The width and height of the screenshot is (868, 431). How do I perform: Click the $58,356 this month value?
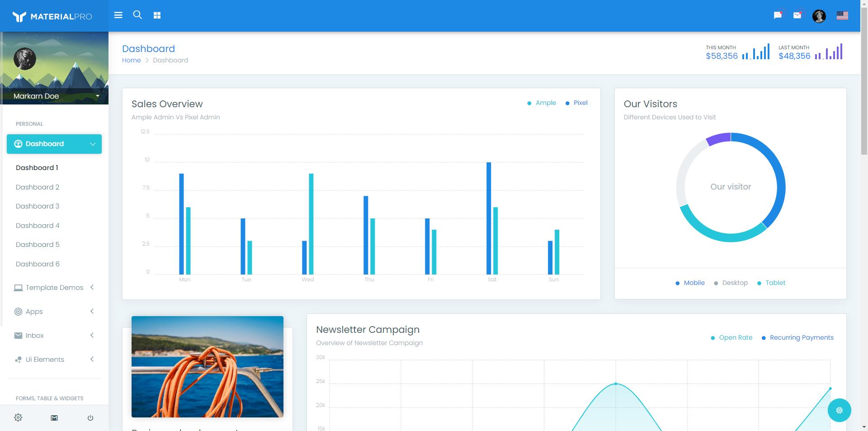pos(722,56)
